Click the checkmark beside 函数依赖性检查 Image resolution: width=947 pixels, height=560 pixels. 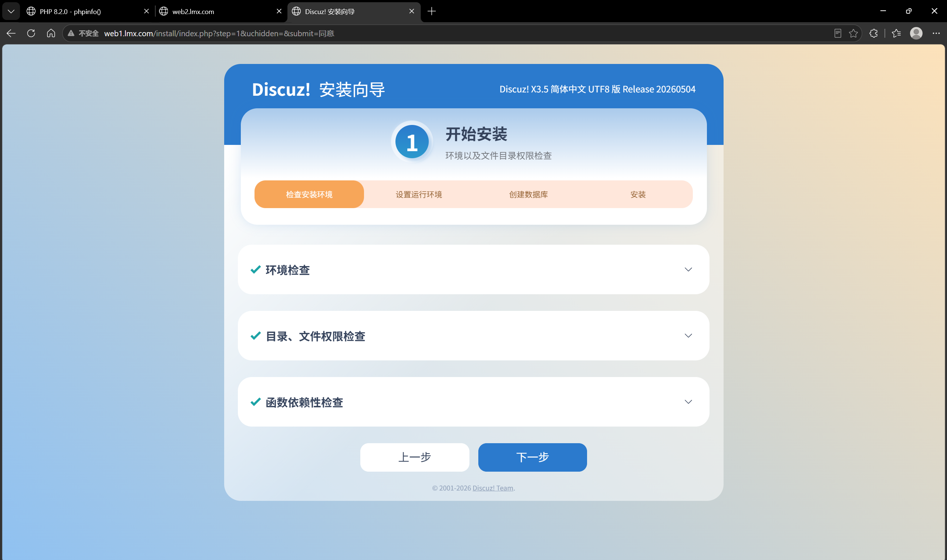click(256, 402)
